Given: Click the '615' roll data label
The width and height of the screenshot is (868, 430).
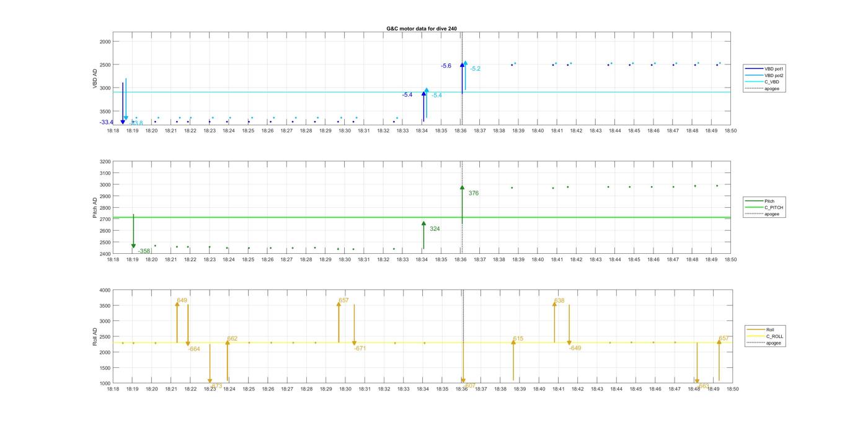Looking at the screenshot, I should (x=518, y=339).
